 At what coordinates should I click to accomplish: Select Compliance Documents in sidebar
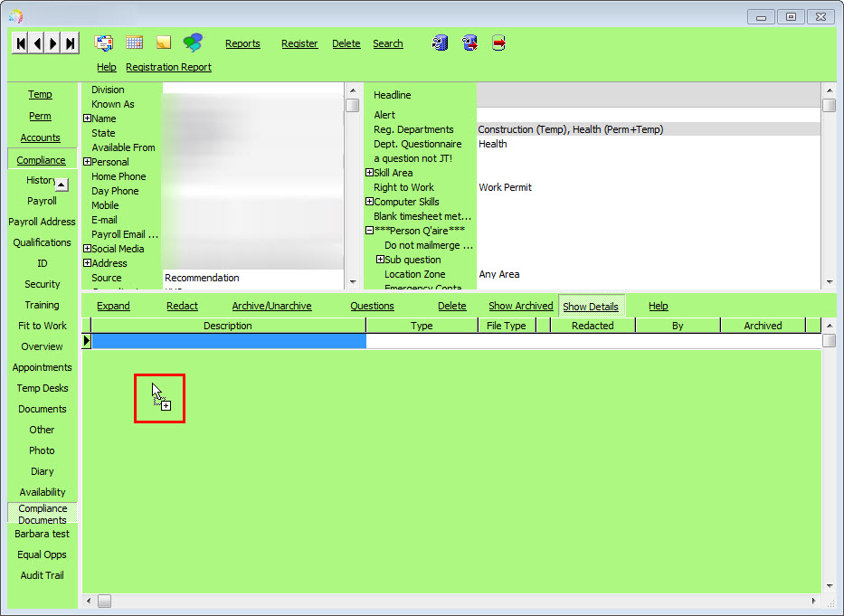(x=43, y=514)
